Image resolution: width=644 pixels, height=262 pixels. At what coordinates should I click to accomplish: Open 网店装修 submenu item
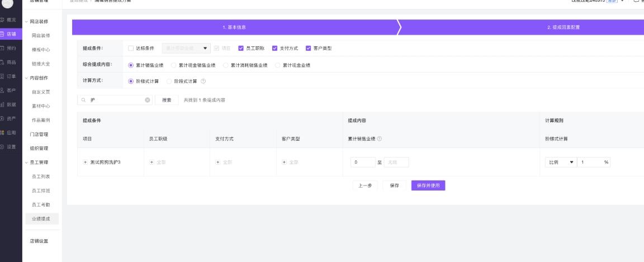pyautogui.click(x=41, y=36)
